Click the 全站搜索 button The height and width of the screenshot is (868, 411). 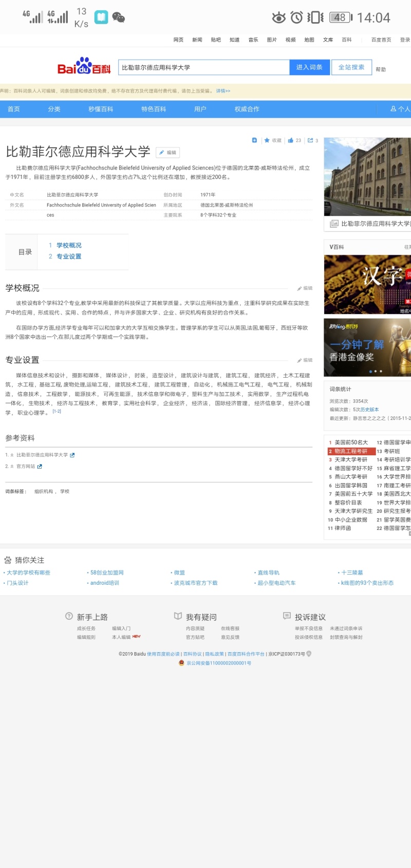[x=351, y=67]
